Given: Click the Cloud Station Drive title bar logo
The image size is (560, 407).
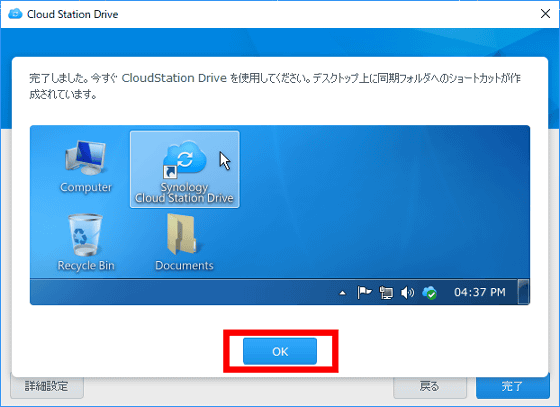Looking at the screenshot, I should pos(15,14).
